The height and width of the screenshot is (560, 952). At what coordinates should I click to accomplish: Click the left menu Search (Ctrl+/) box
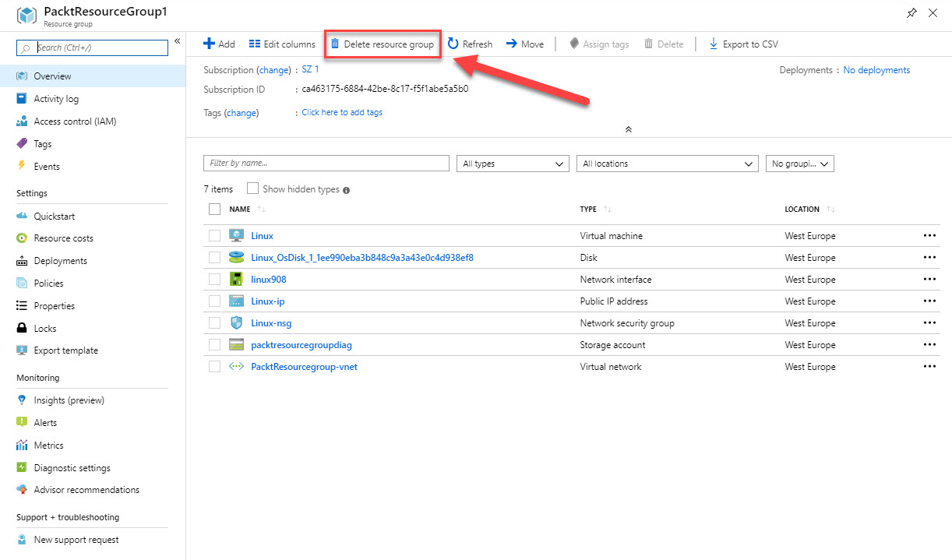coord(92,48)
